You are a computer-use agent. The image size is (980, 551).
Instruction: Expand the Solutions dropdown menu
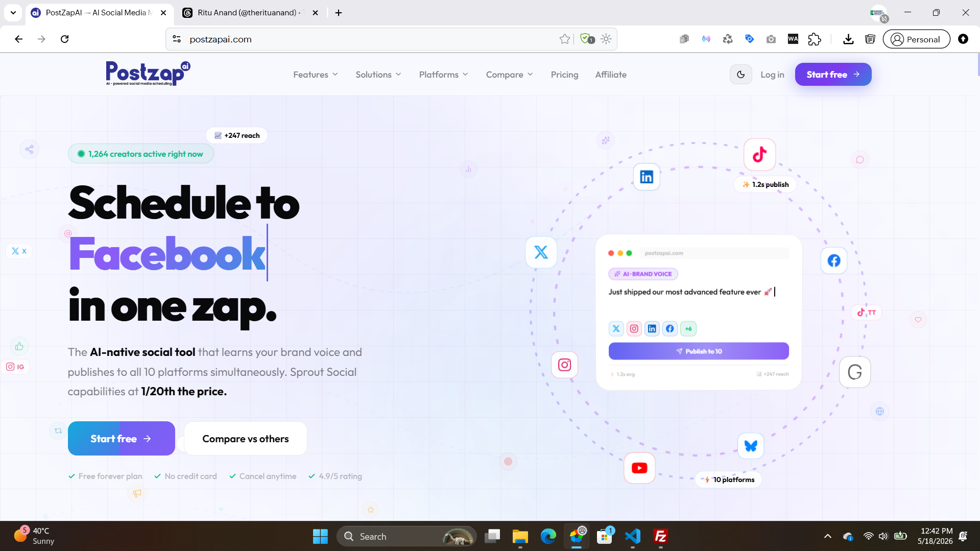[x=378, y=75]
